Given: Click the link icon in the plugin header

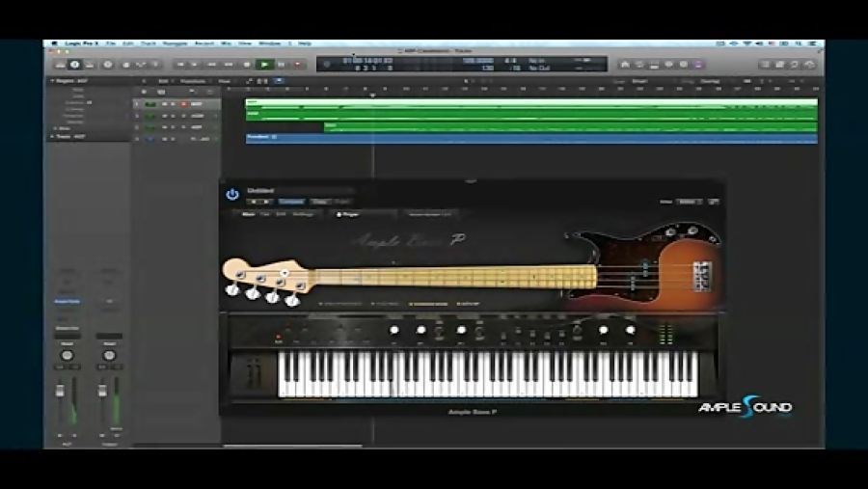Looking at the screenshot, I should 713,202.
